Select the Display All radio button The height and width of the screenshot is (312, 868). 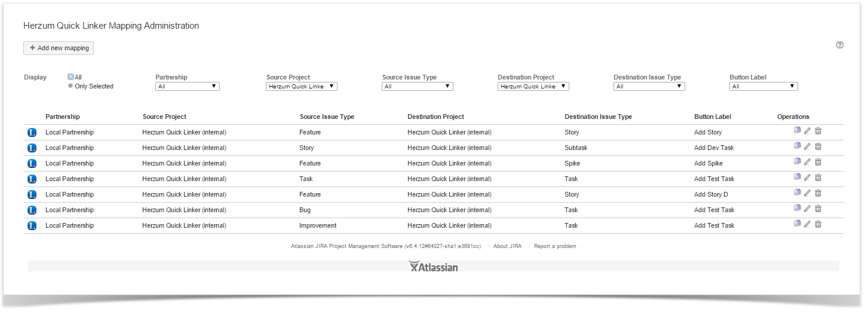[x=70, y=77]
